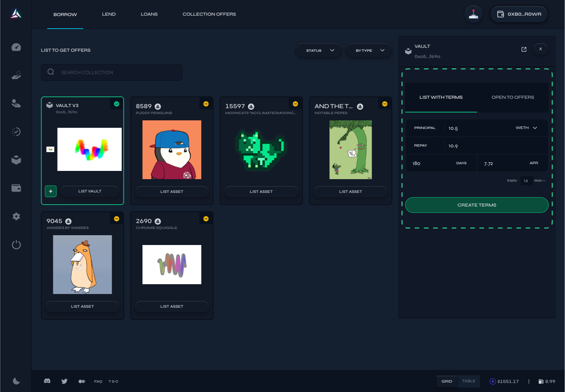Click badge icon next to 15597
The image size is (565, 392).
(x=251, y=107)
